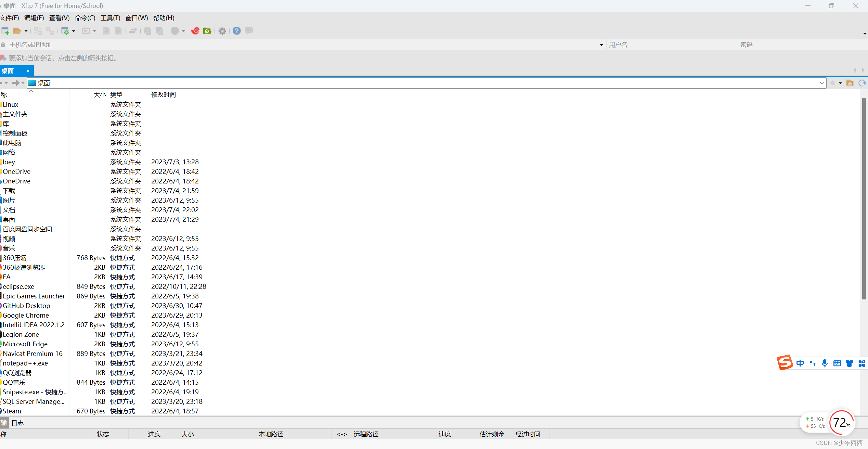Select the 控制面板 row
868x449 pixels.
click(113, 133)
